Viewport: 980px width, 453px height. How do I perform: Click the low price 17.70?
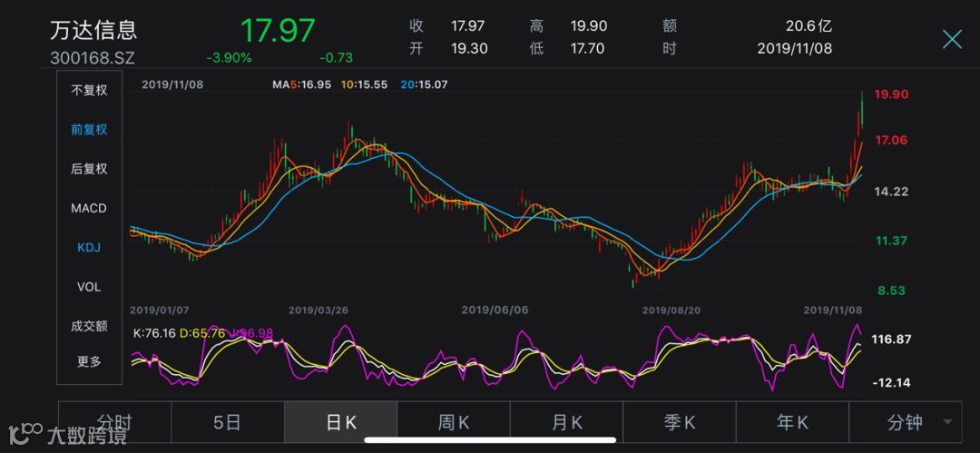[587, 48]
